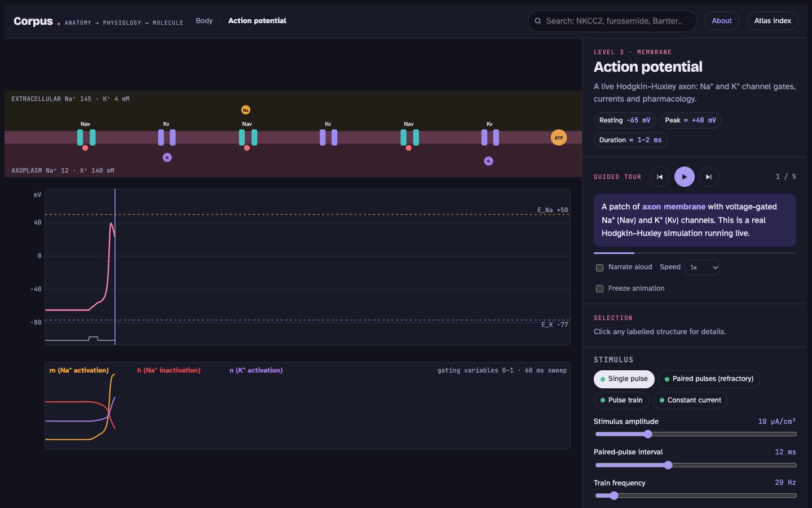
Task: Click the middle Nav channel under Na ion
Action: point(248,137)
